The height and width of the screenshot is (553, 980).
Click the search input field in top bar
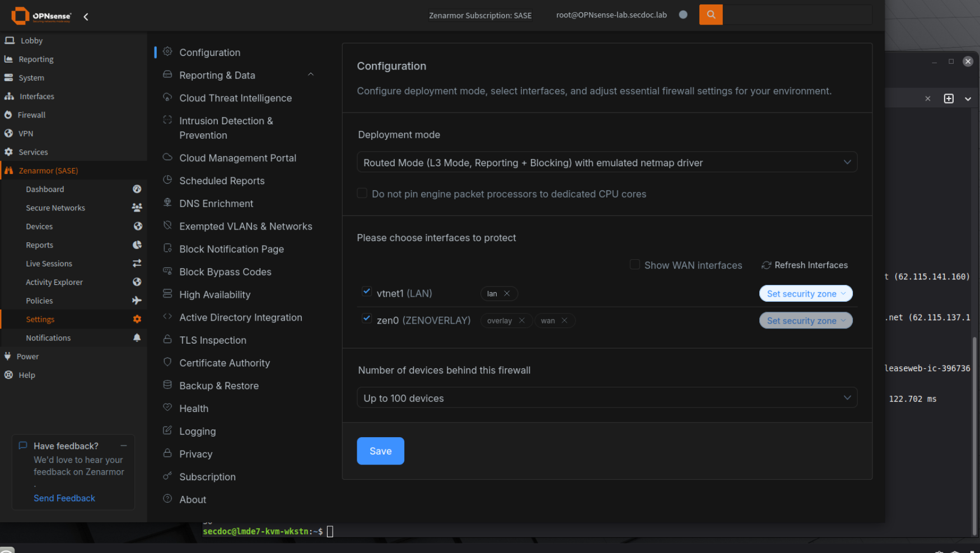pyautogui.click(x=797, y=15)
